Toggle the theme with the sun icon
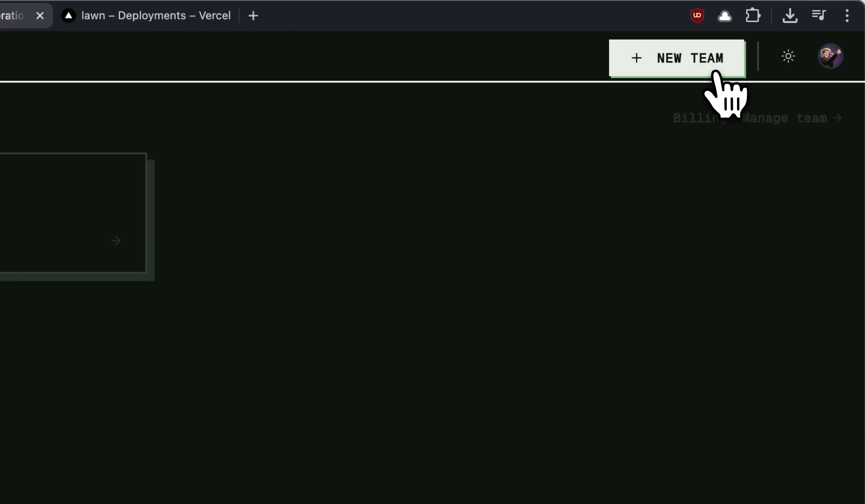The height and width of the screenshot is (504, 865). (x=788, y=56)
